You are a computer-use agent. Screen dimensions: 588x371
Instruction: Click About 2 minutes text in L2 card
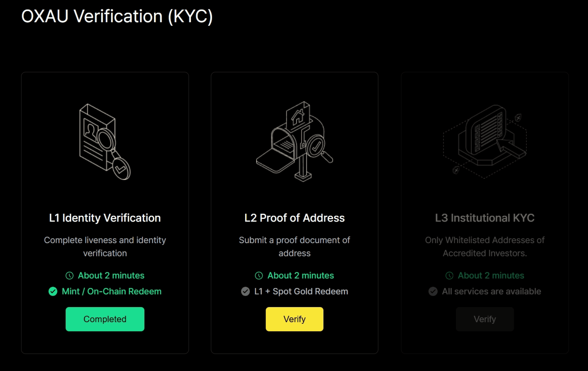[x=301, y=276]
